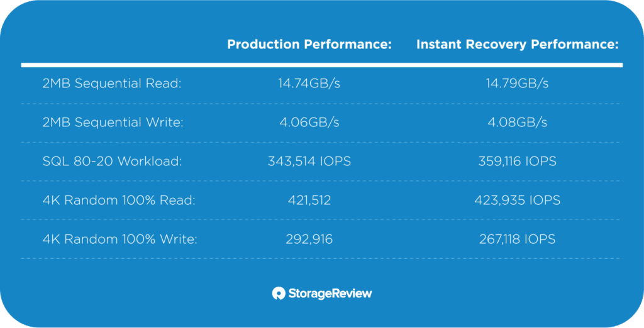
Task: Click the StorageReview brand text
Action: [x=330, y=293]
